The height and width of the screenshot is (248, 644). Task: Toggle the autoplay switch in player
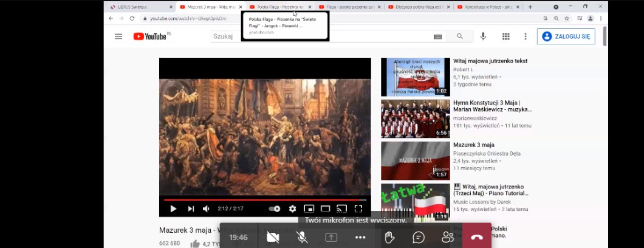[x=275, y=208]
